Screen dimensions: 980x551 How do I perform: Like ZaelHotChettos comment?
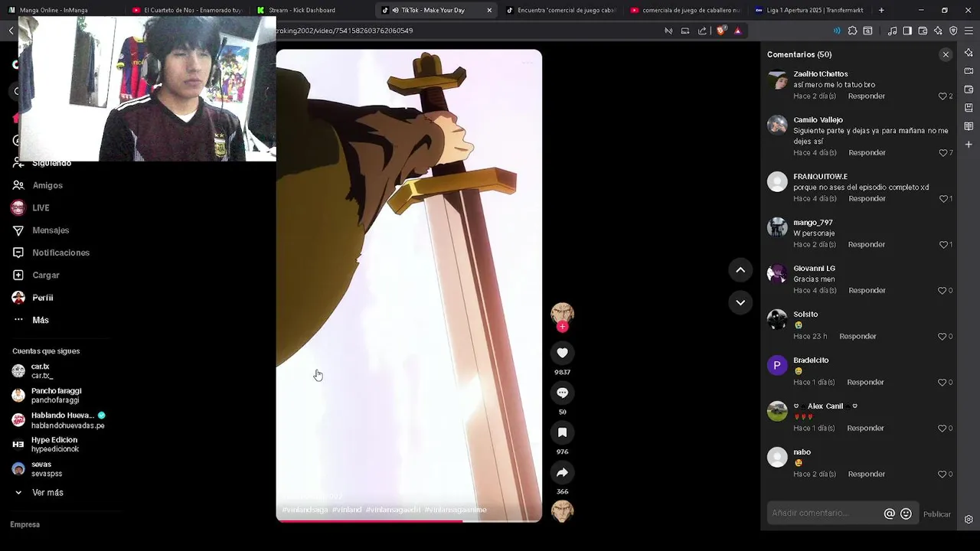[x=942, y=96]
